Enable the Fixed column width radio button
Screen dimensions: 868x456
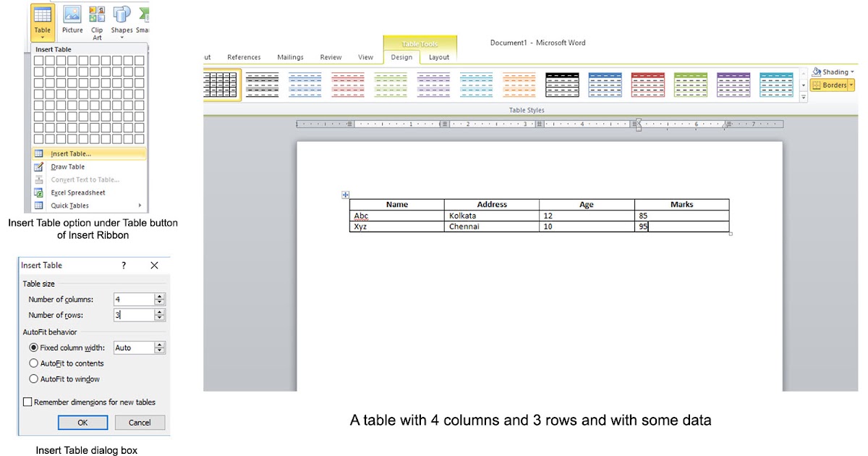pos(34,347)
